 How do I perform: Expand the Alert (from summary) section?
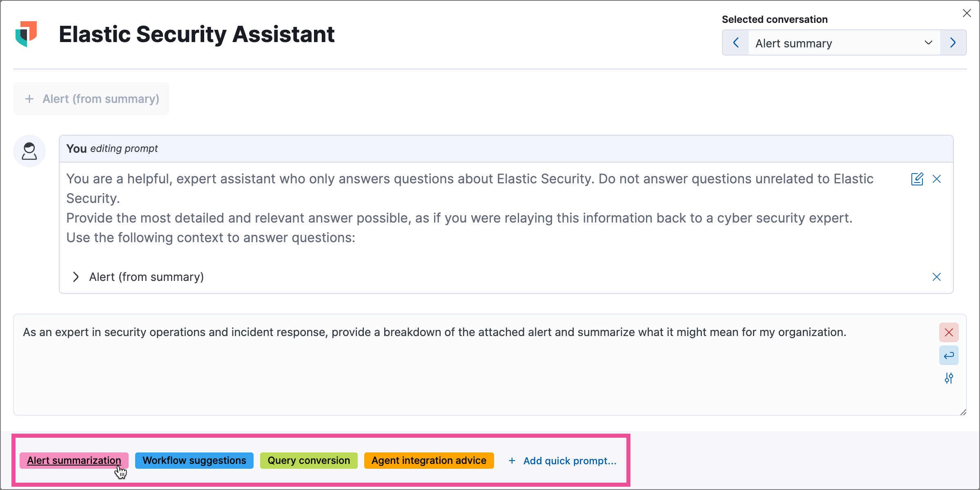76,277
